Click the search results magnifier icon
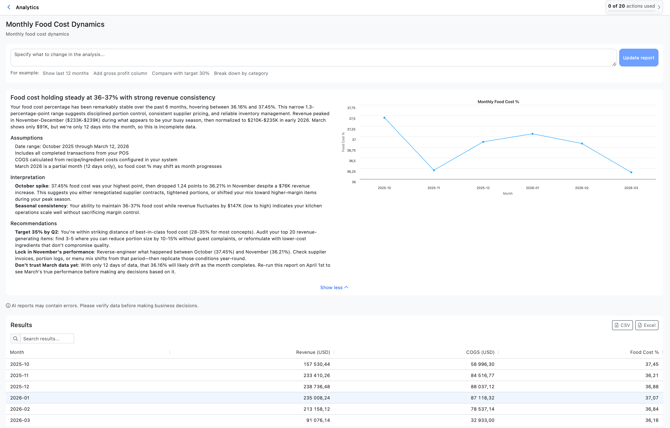The width and height of the screenshot is (670, 428). pyautogui.click(x=16, y=339)
